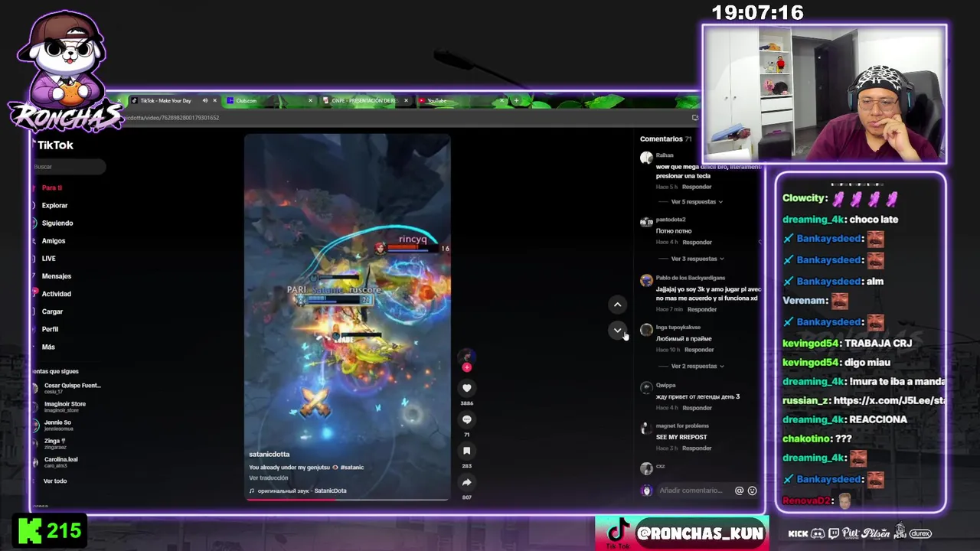Open the Más menu in TikTok sidebar
The image size is (980, 551).
48,347
